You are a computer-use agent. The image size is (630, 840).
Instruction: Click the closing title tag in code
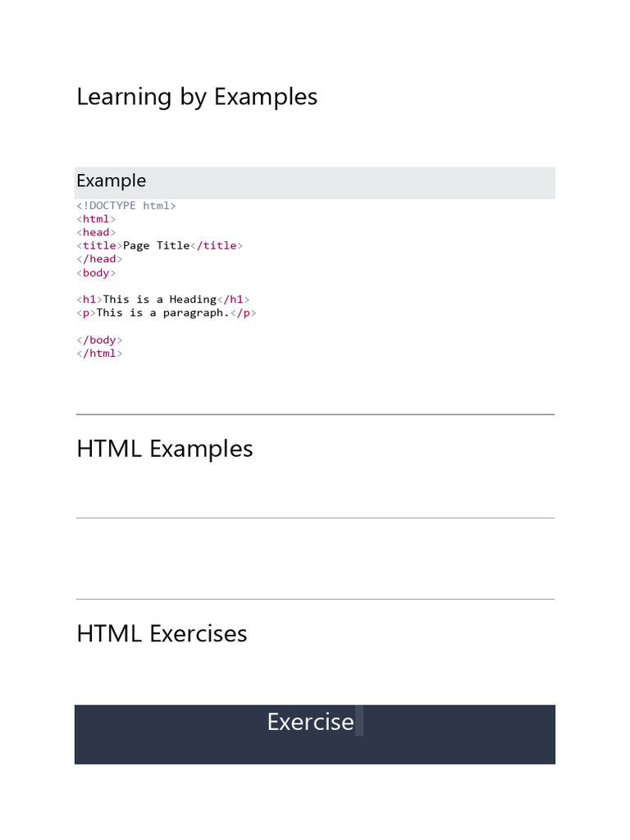(x=216, y=245)
